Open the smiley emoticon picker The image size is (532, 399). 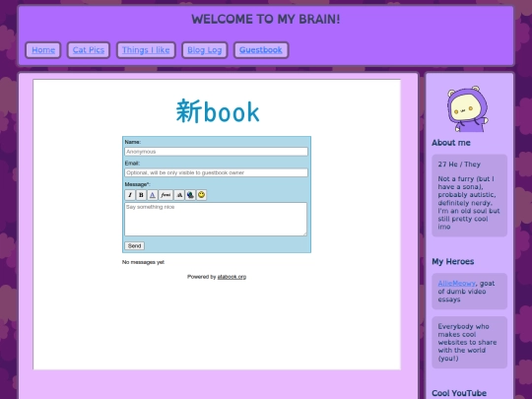pyautogui.click(x=201, y=195)
